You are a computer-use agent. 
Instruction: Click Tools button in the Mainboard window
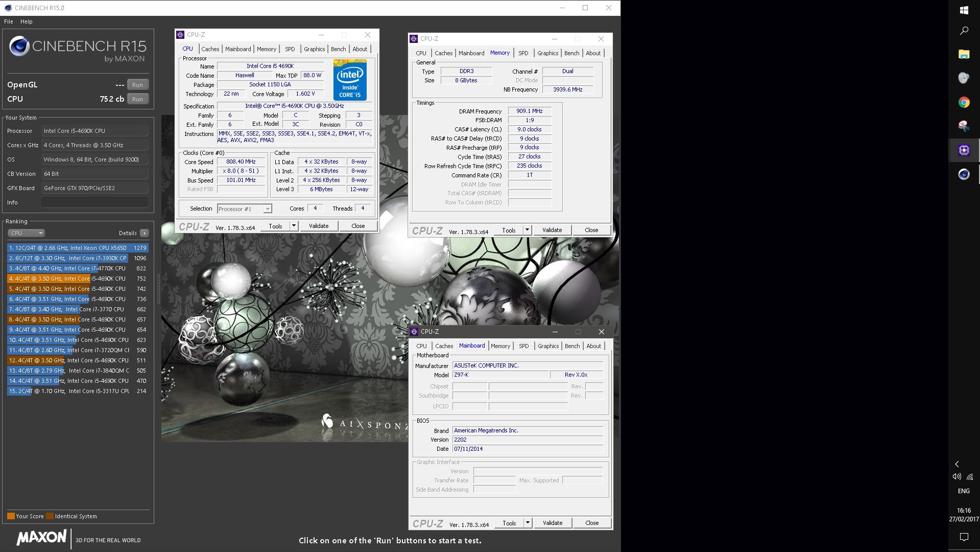pos(509,523)
